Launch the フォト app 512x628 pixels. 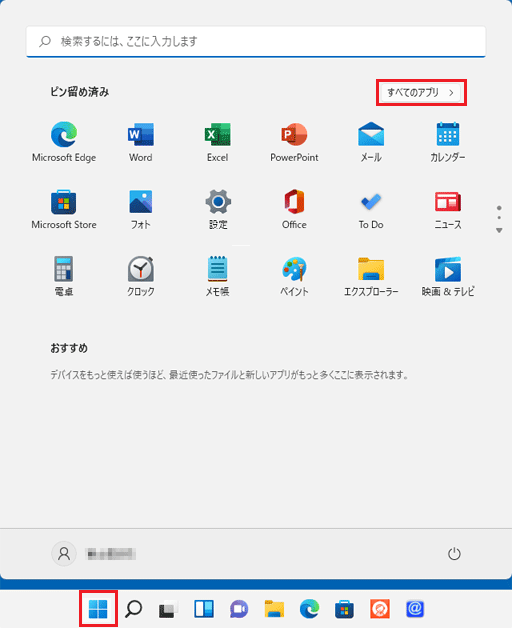141,209
